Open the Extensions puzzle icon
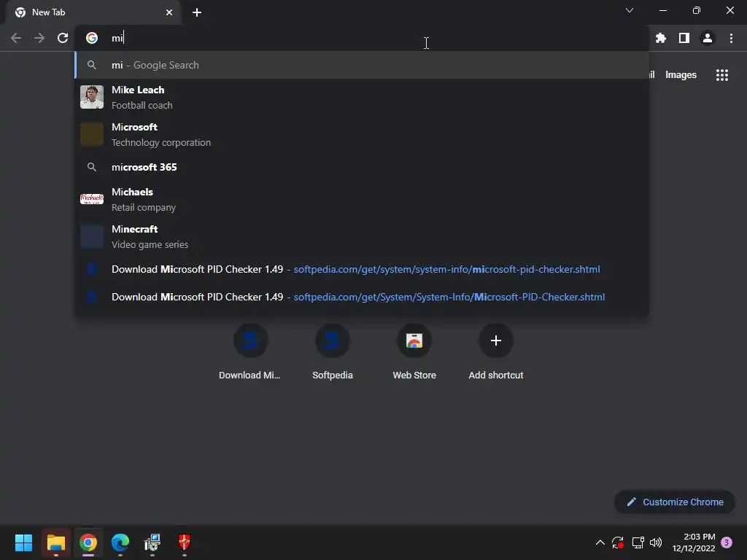The height and width of the screenshot is (560, 747). (x=660, y=38)
